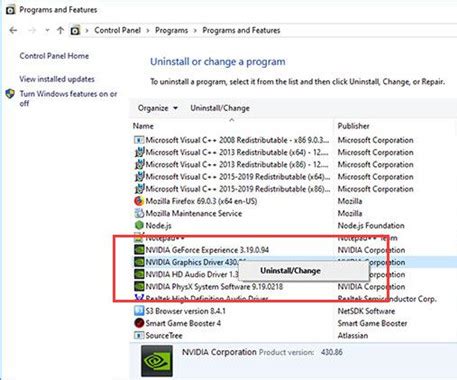457x380 pixels.
Task: Select Mozilla Maintenance Service entry
Action: (194, 213)
